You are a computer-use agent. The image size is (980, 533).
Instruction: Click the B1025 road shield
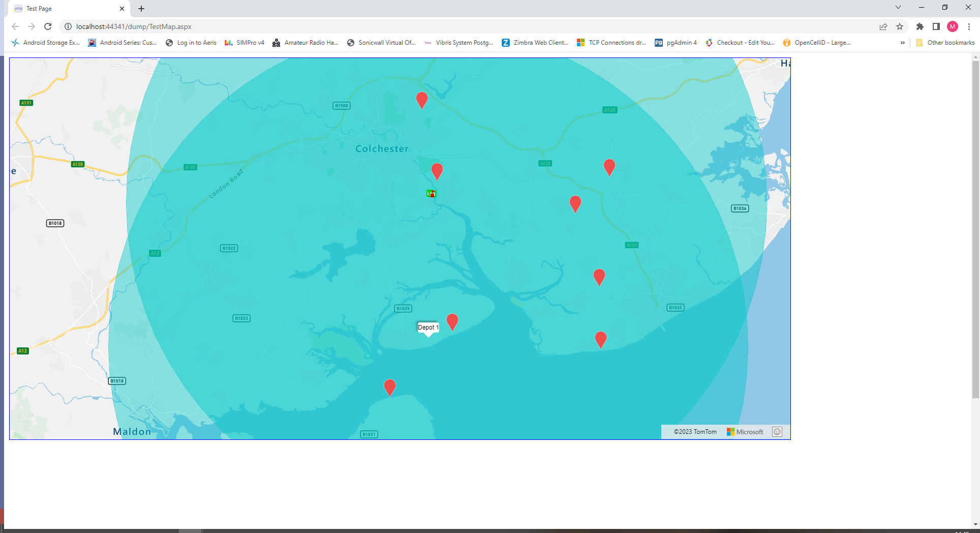403,308
